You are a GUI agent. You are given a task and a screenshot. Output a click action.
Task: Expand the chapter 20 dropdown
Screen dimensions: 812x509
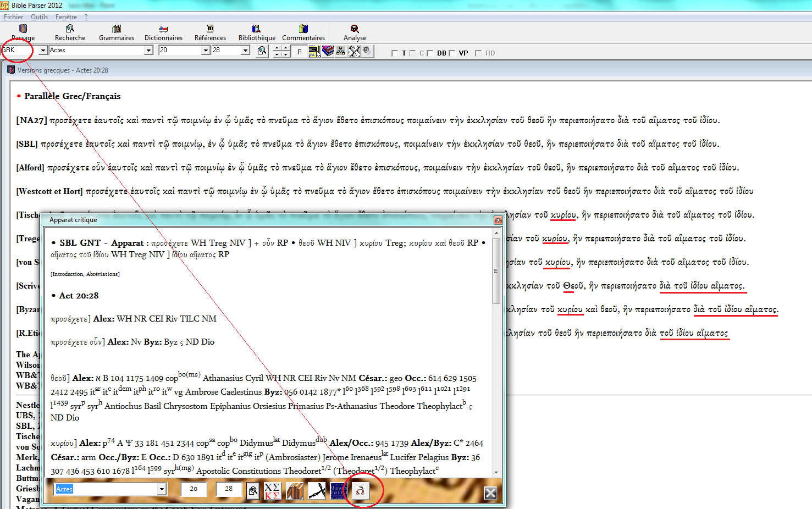pyautogui.click(x=206, y=51)
